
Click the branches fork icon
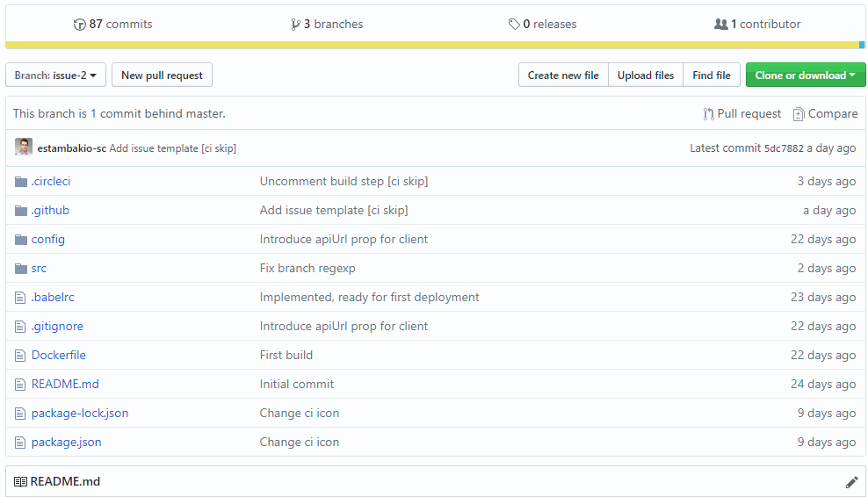pyautogui.click(x=295, y=25)
